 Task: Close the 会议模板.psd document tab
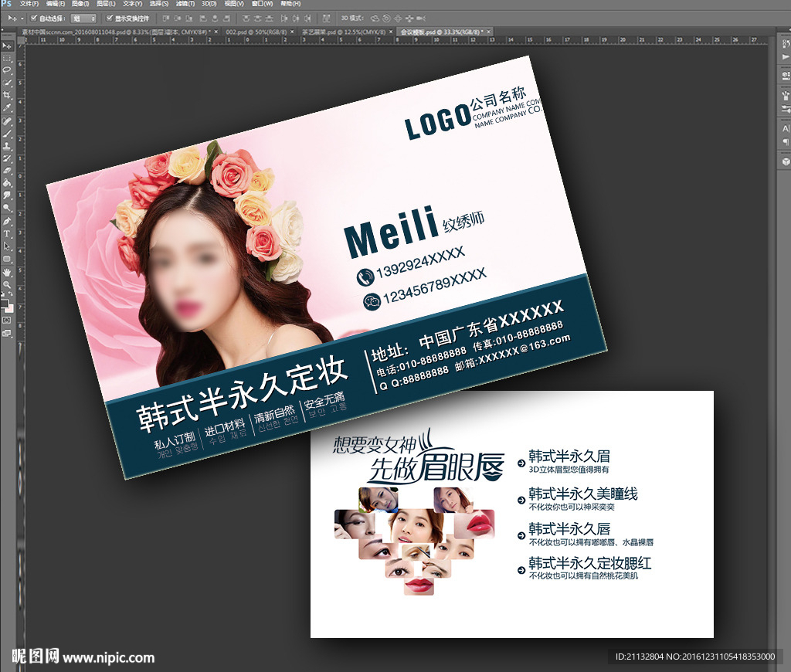pos(489,32)
